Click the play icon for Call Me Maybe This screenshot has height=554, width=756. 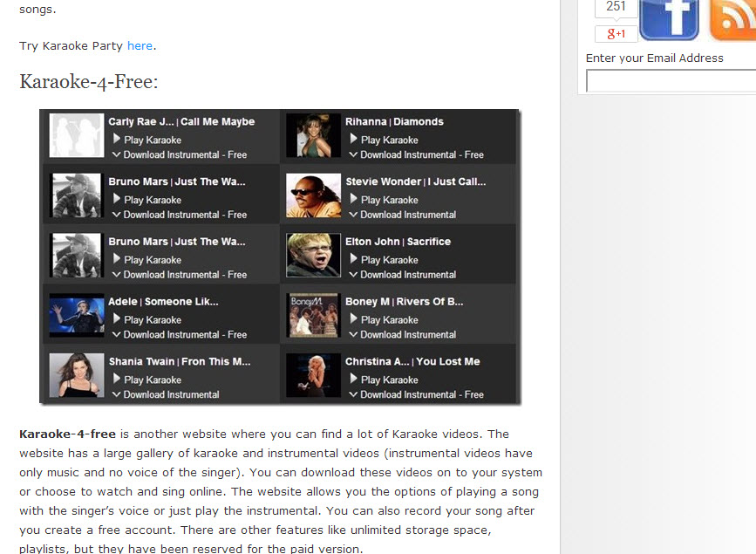click(x=117, y=139)
